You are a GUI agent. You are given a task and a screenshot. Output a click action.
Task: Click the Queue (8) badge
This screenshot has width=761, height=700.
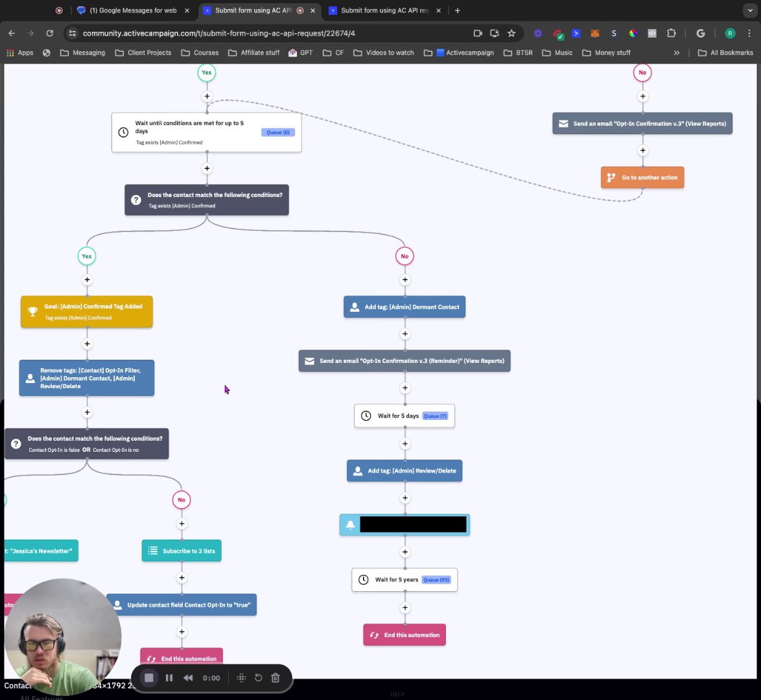pos(278,132)
